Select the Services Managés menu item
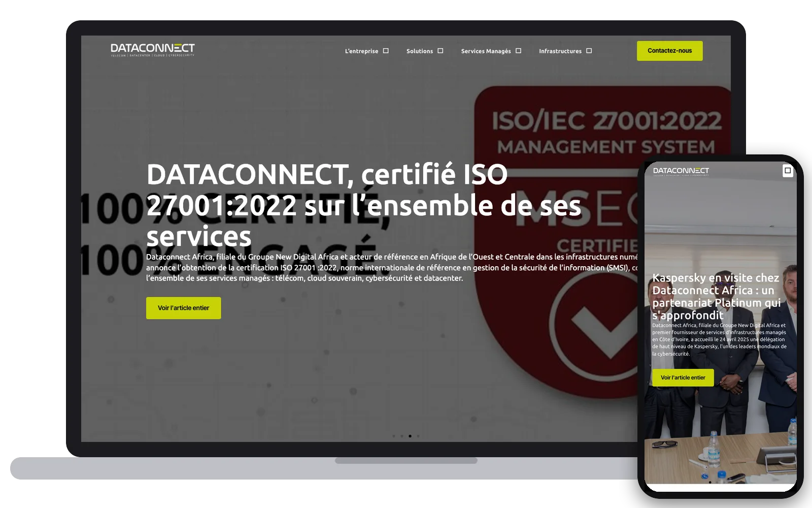Screen dimensions: 812x508 tap(486, 51)
